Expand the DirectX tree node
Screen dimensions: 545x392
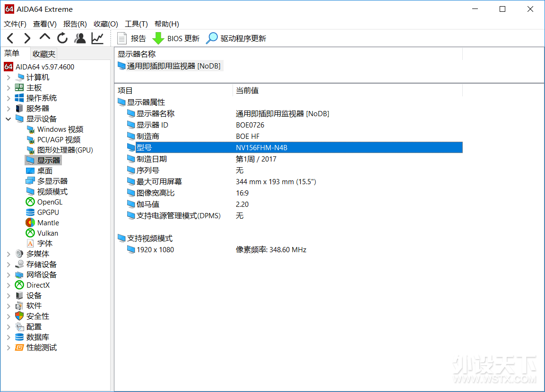pos(9,285)
